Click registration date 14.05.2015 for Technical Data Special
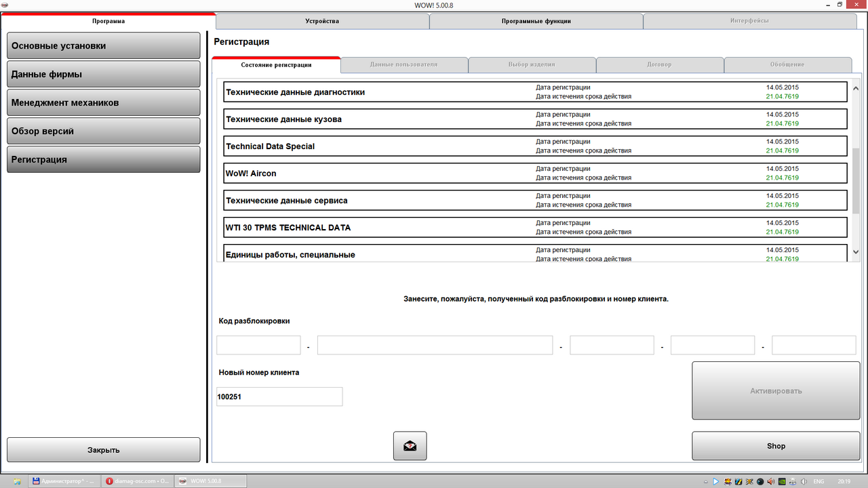This screenshot has width=868, height=488. (x=783, y=142)
